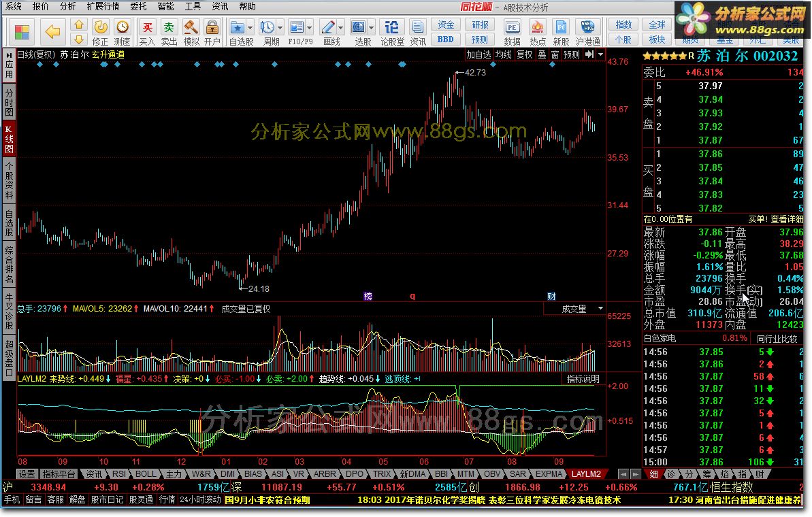Select the RSI indicator tab
The width and height of the screenshot is (812, 517).
click(119, 473)
